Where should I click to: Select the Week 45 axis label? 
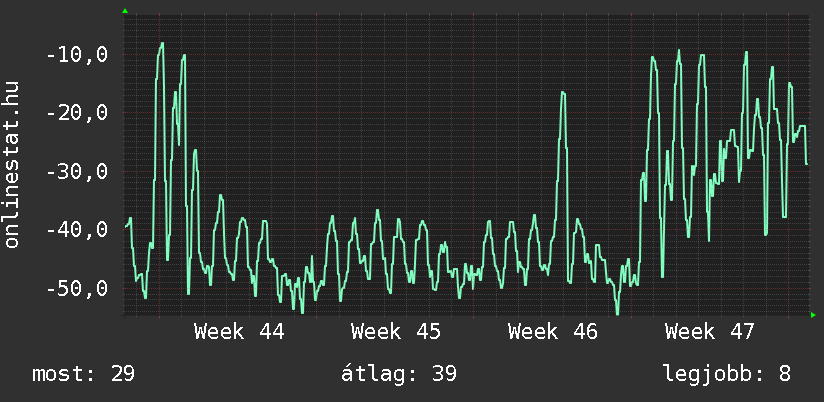coord(396,331)
